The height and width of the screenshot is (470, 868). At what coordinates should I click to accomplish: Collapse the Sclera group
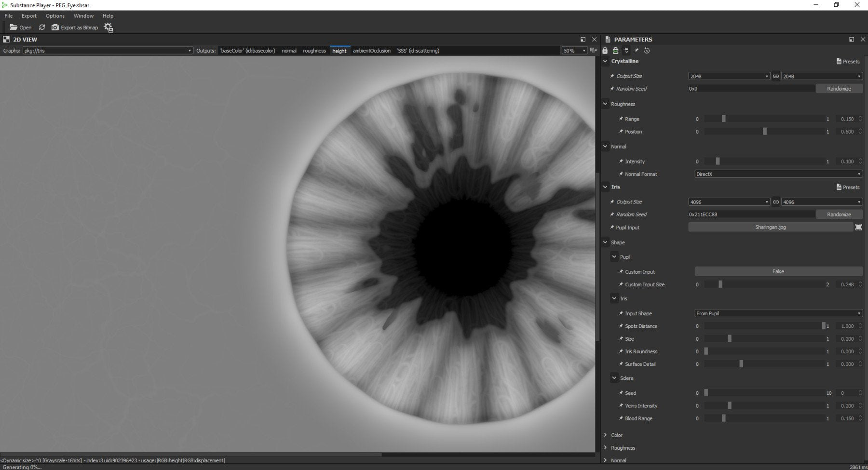point(614,378)
